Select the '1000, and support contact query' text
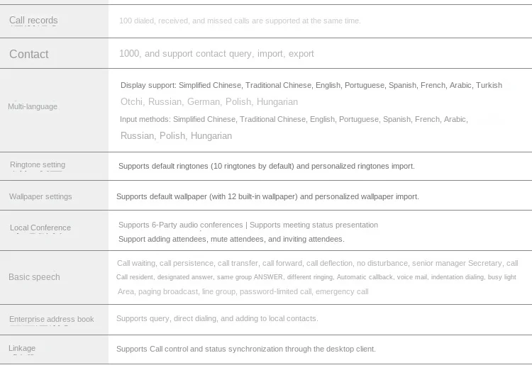 tap(216, 54)
